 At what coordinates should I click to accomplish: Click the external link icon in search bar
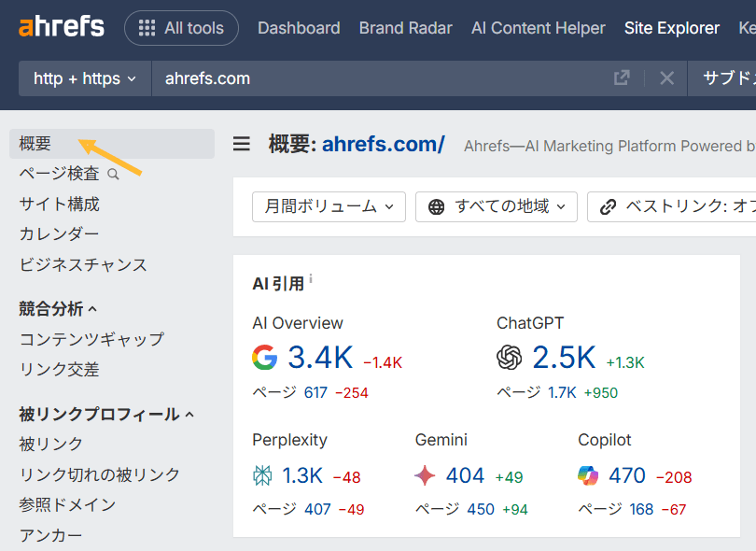622,78
